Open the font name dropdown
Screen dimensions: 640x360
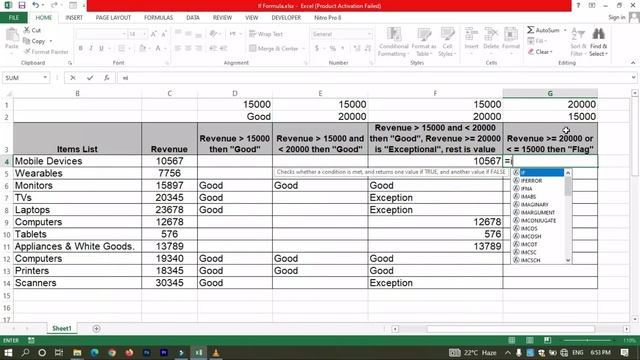click(123, 34)
